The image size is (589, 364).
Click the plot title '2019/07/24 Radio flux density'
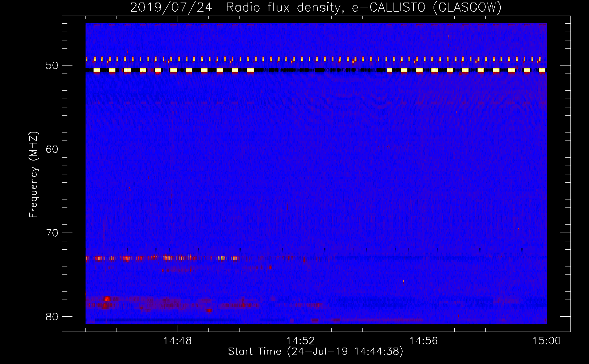click(237, 8)
